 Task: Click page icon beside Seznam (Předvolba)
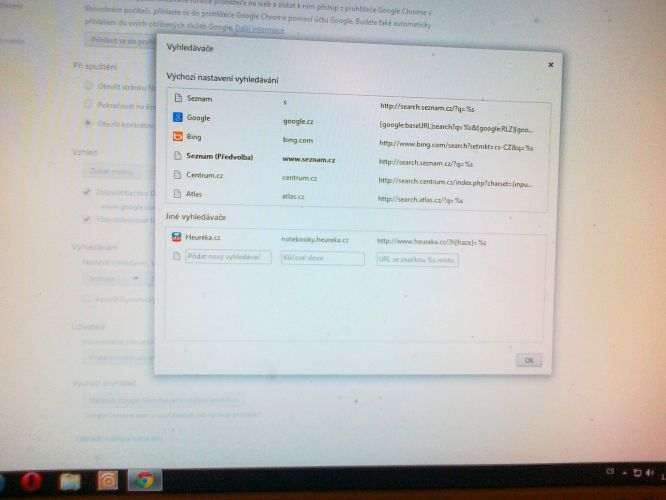(178, 156)
